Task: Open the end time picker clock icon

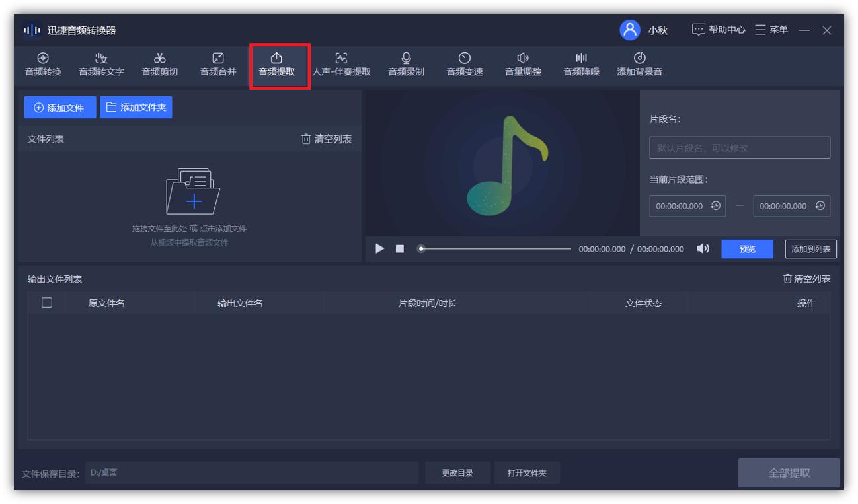Action: point(821,205)
